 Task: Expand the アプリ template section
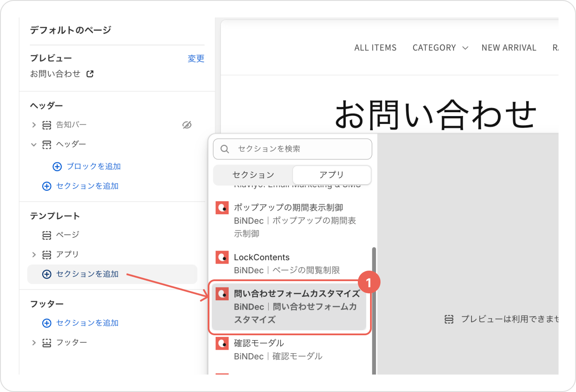pyautogui.click(x=34, y=254)
